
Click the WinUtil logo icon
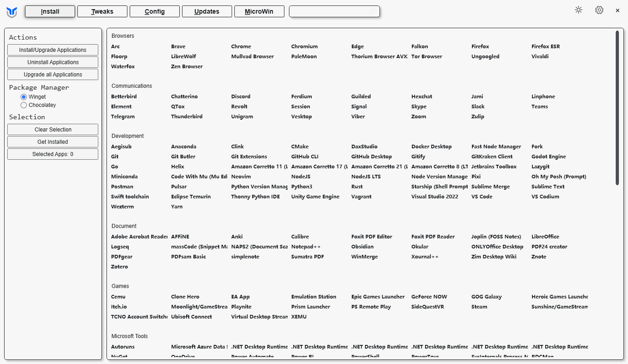pos(12,13)
